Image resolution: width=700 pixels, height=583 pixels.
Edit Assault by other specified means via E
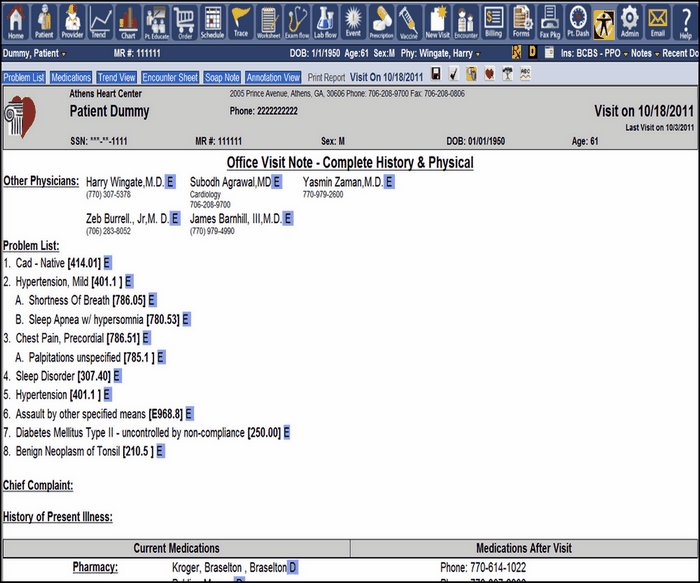click(189, 414)
